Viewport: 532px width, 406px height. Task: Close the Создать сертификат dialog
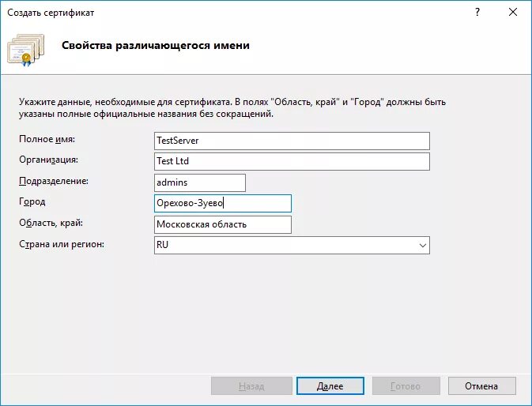(x=513, y=12)
